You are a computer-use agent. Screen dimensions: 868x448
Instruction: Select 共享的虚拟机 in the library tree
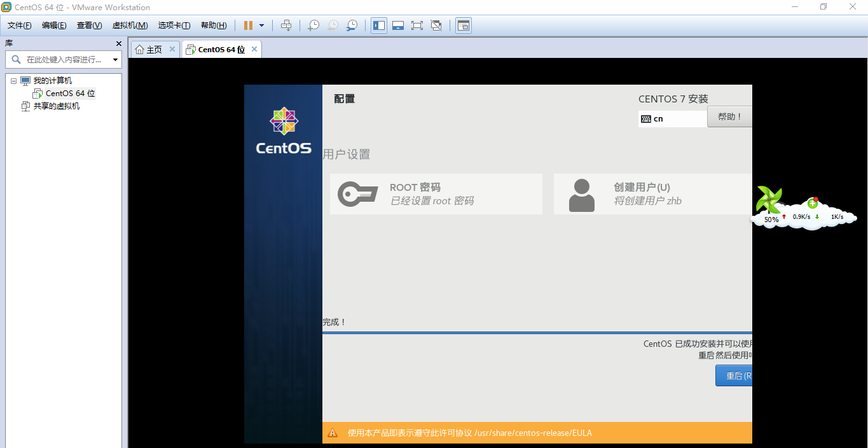[x=57, y=106]
